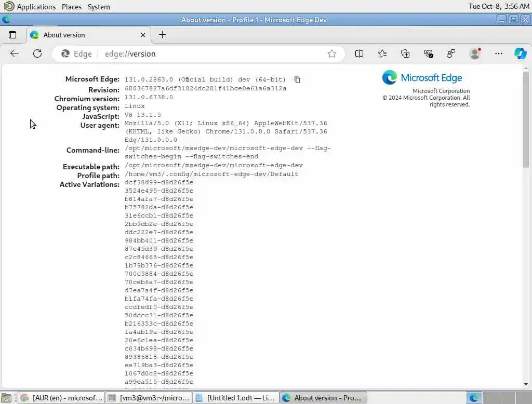Screen dimensions: 532x404
Task: Click the Profile path value
Action: (x=211, y=174)
